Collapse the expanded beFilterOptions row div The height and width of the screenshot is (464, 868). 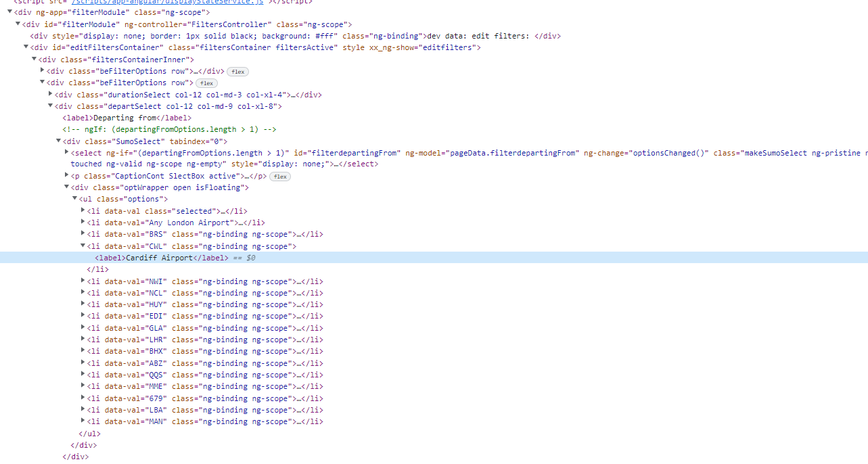pyautogui.click(x=42, y=83)
